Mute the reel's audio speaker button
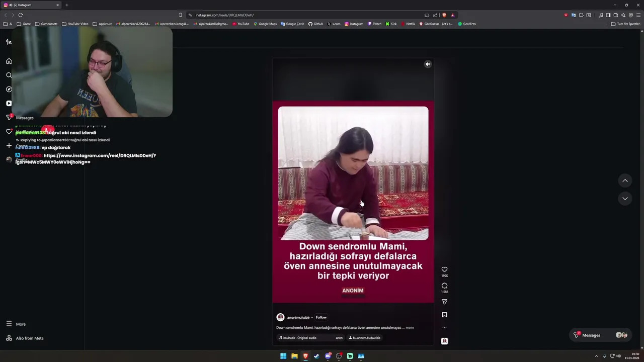Viewport: 644px width, 362px height. pyautogui.click(x=428, y=64)
